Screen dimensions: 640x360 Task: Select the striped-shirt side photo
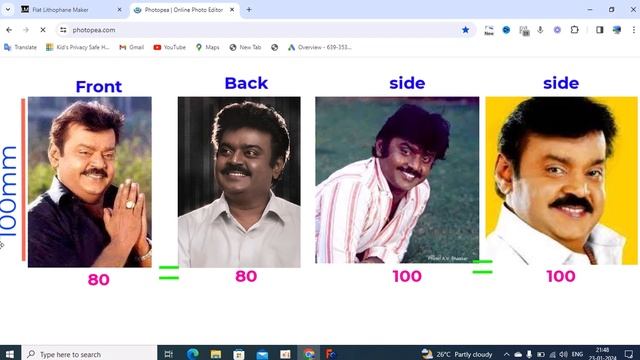[397, 180]
